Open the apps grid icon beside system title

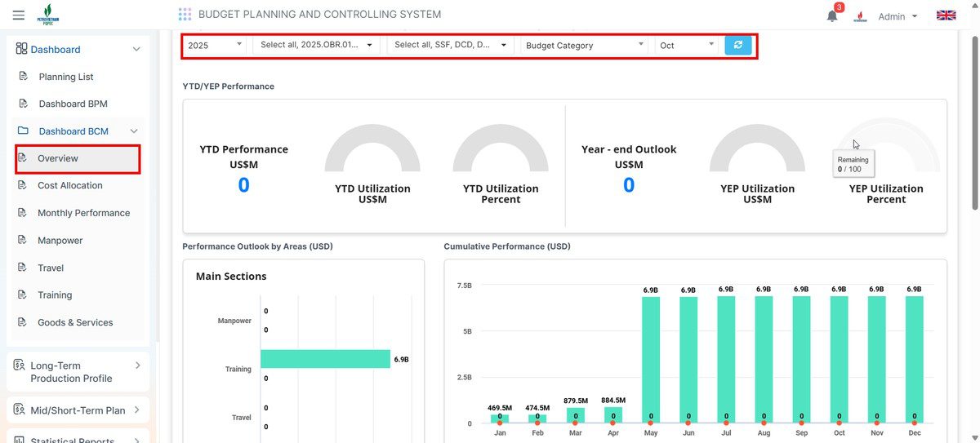[x=185, y=15]
